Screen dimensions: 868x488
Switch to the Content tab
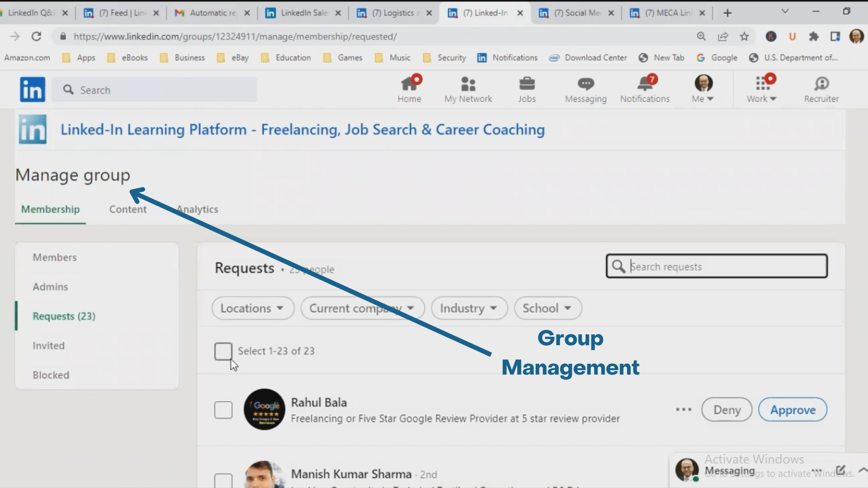(128, 209)
